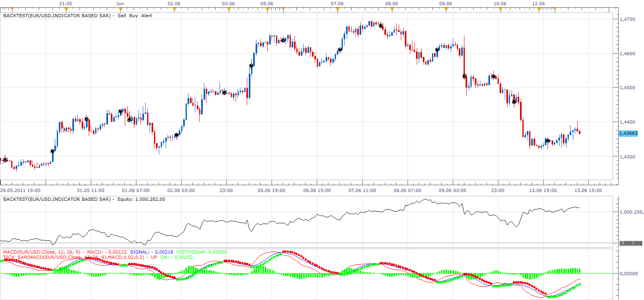Click the 31.05 11:00 time label
Image resolution: width=644 pixels, height=300 pixels.
90,190
